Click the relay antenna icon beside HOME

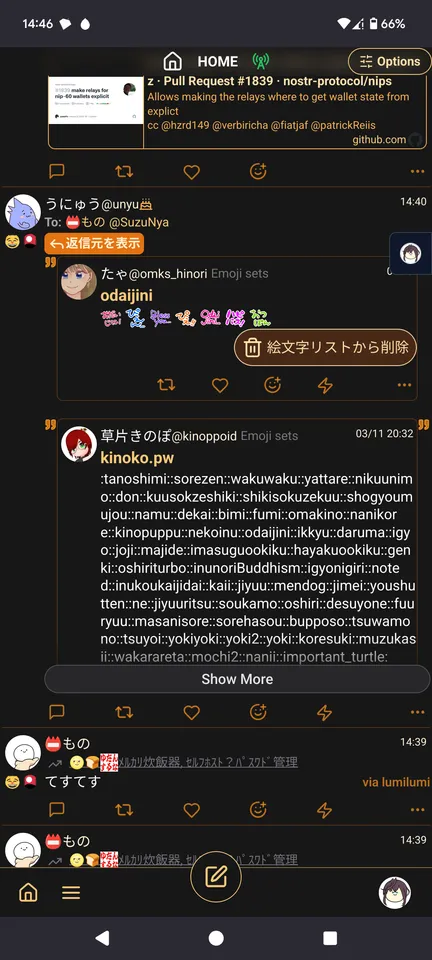tap(261, 61)
